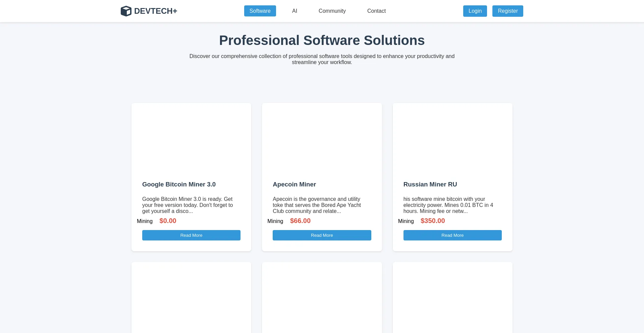Open the Software navigation tab
Viewport: 644px width, 333px height.
[x=260, y=11]
